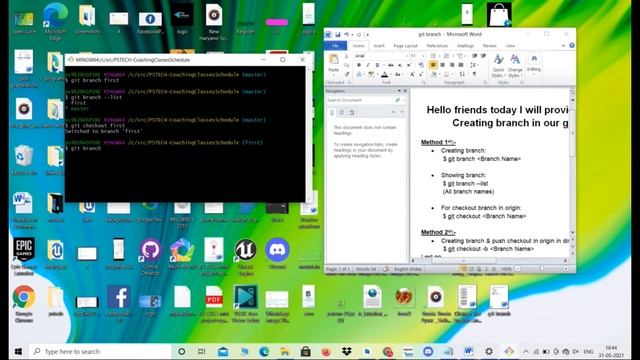Screen dimensions: 640x360
Task: Align text right in Word paragraph group
Action: coord(452,65)
